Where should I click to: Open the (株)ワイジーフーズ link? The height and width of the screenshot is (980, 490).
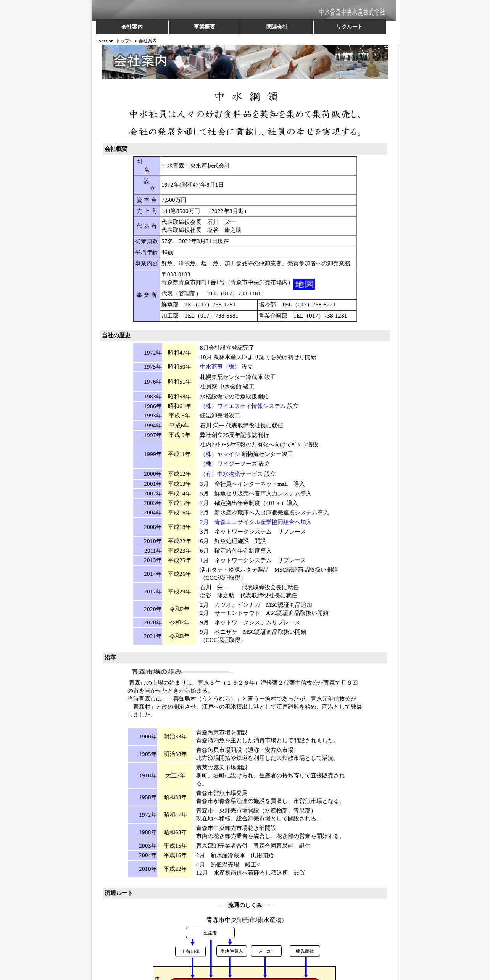tap(229, 464)
